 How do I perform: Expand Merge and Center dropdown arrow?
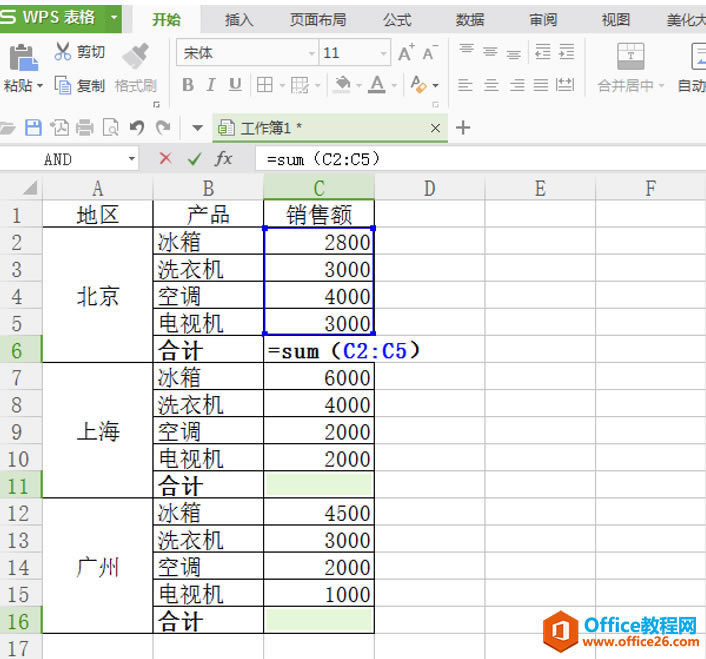[x=661, y=85]
